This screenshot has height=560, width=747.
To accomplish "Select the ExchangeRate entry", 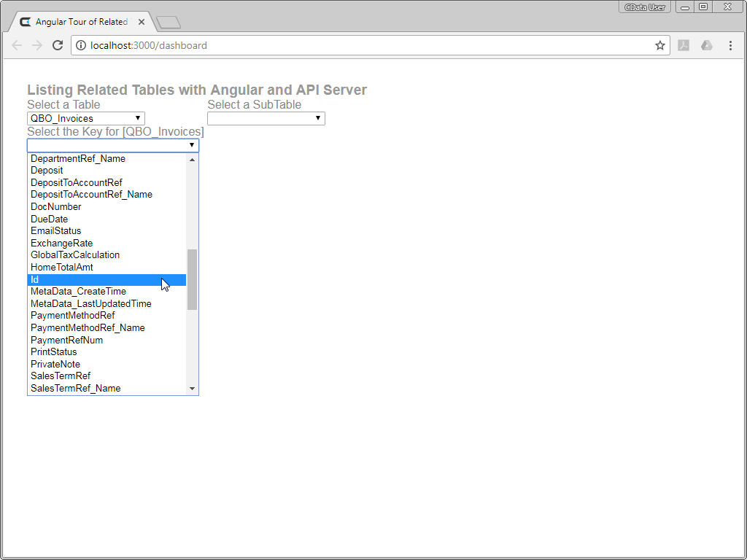I will pos(107,243).
